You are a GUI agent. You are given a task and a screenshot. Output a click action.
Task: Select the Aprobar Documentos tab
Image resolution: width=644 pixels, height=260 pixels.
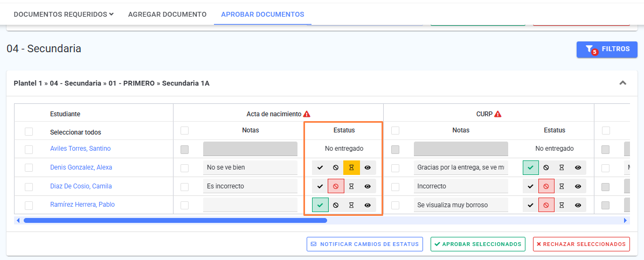click(x=262, y=15)
